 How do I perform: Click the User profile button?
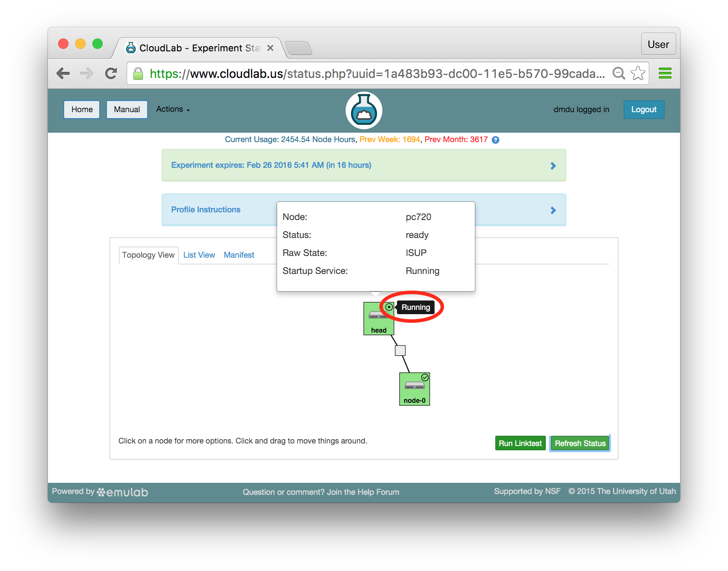tap(658, 44)
